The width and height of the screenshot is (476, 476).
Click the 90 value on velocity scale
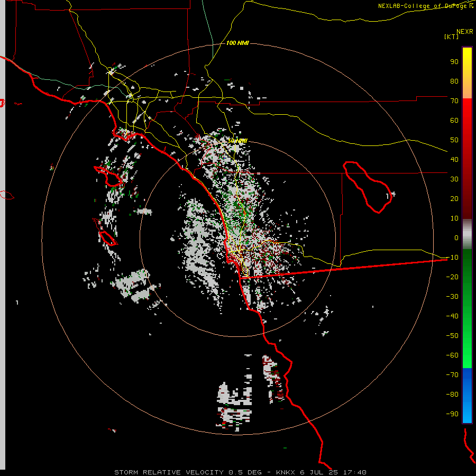[454, 62]
